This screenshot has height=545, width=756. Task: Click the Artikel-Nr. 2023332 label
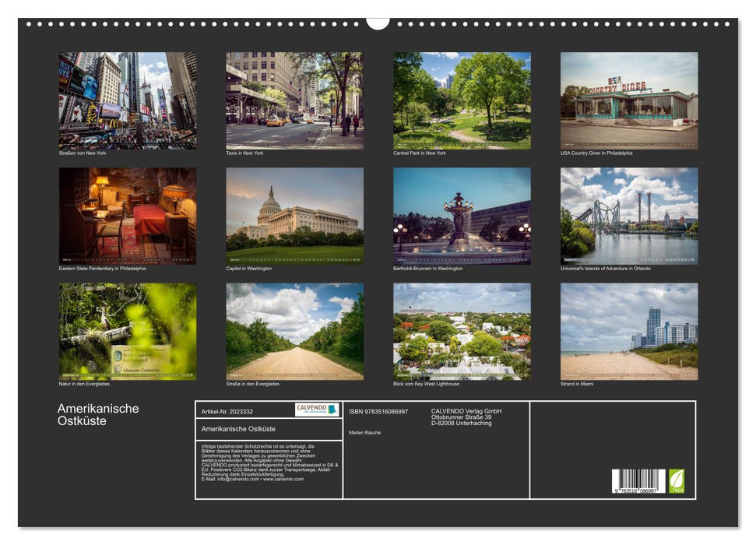[x=227, y=411]
